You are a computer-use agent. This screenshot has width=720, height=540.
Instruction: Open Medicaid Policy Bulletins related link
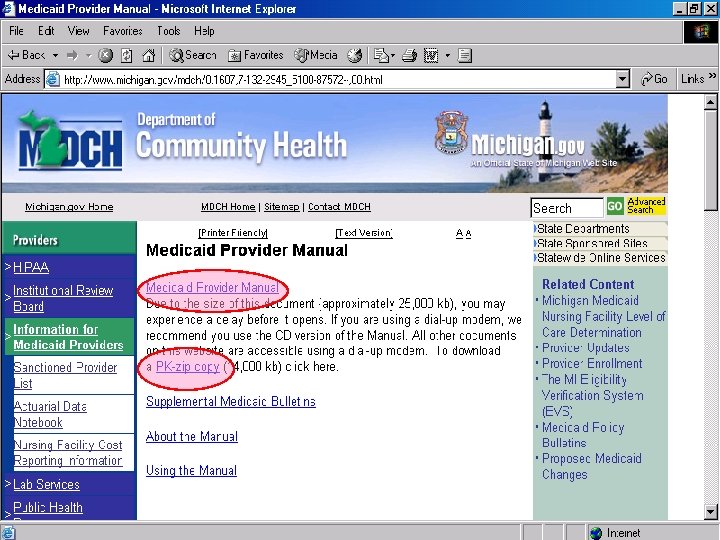click(x=583, y=435)
